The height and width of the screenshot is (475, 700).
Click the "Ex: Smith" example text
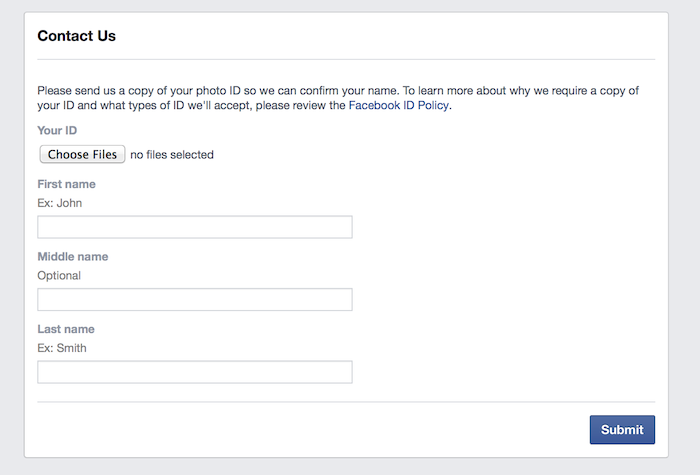click(62, 348)
